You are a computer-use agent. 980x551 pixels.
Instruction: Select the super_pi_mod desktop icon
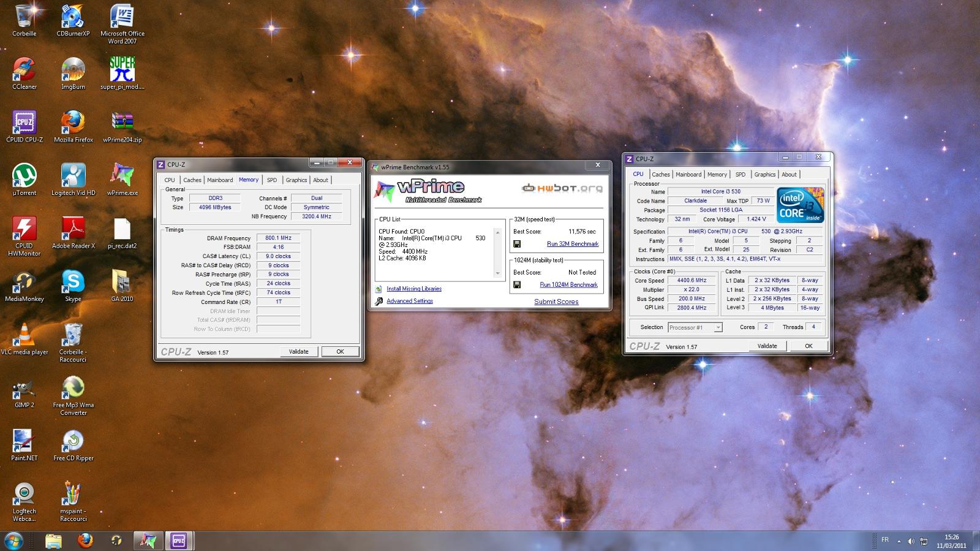point(123,74)
